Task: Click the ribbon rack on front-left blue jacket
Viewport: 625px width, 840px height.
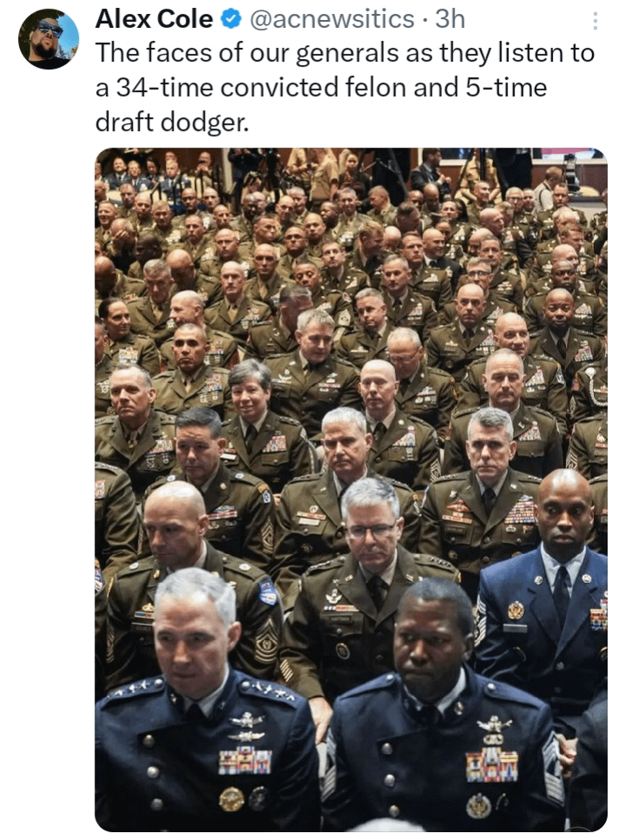Action: tap(245, 761)
